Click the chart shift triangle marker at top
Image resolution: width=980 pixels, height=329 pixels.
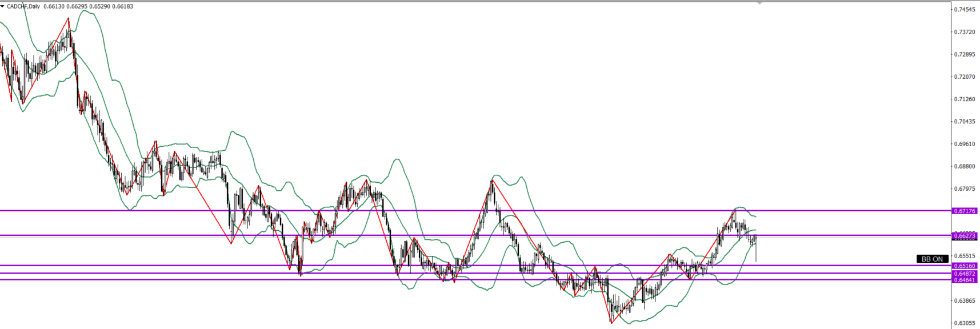click(759, 3)
